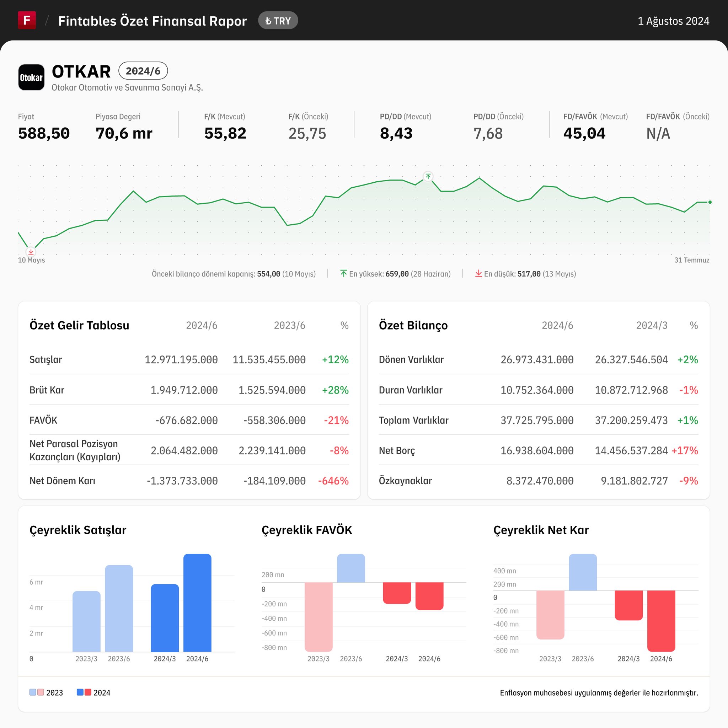
Task: Click the FAVÖK value -676.682.000
Action: [x=187, y=420]
